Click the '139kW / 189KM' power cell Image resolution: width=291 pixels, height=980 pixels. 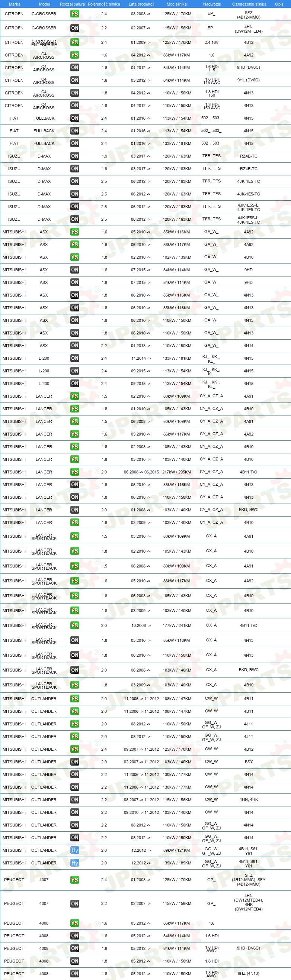(x=177, y=863)
